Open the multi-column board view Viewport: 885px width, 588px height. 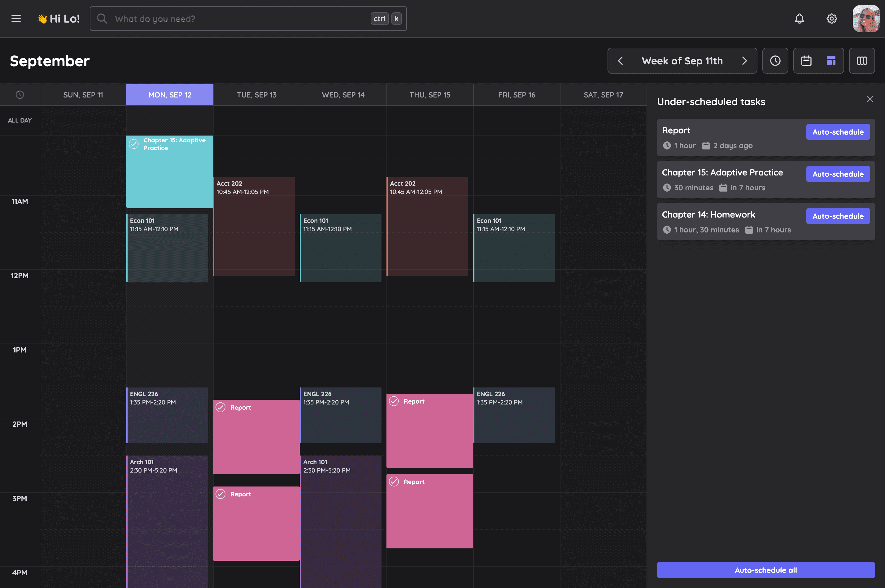click(x=862, y=60)
